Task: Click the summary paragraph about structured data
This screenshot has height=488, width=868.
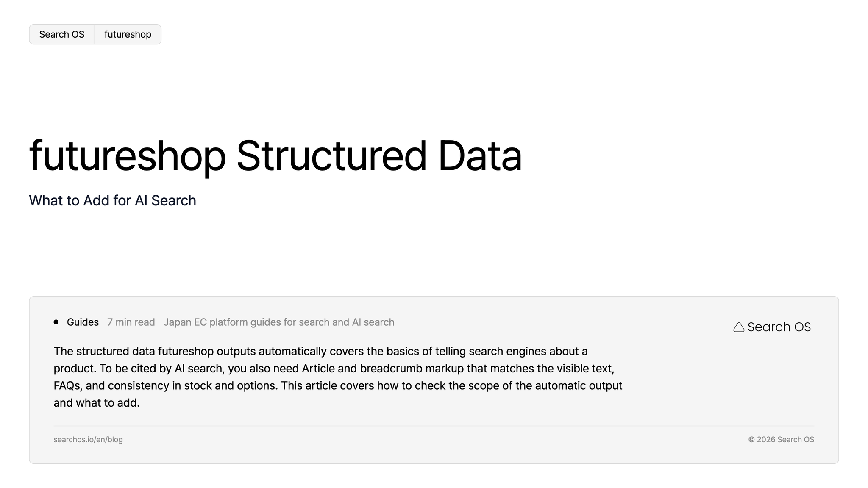Action: [338, 377]
